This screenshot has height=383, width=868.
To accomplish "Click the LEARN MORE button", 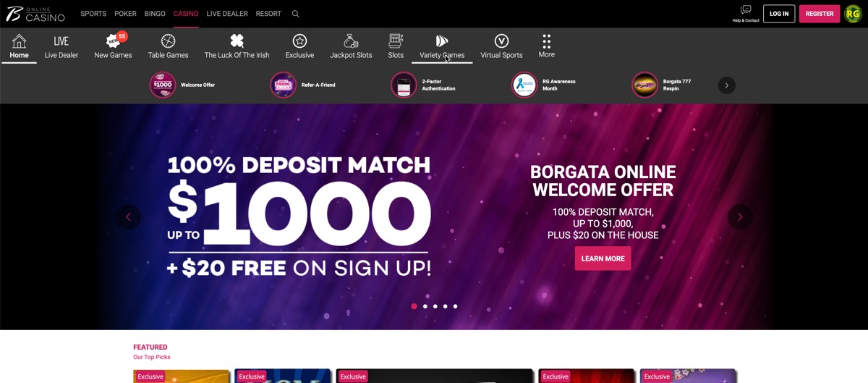I will pyautogui.click(x=603, y=258).
